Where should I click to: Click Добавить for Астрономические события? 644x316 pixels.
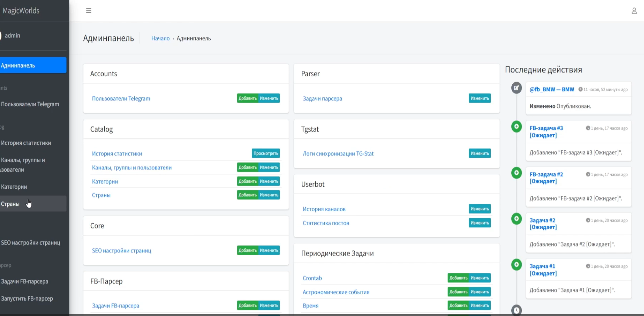pos(458,292)
